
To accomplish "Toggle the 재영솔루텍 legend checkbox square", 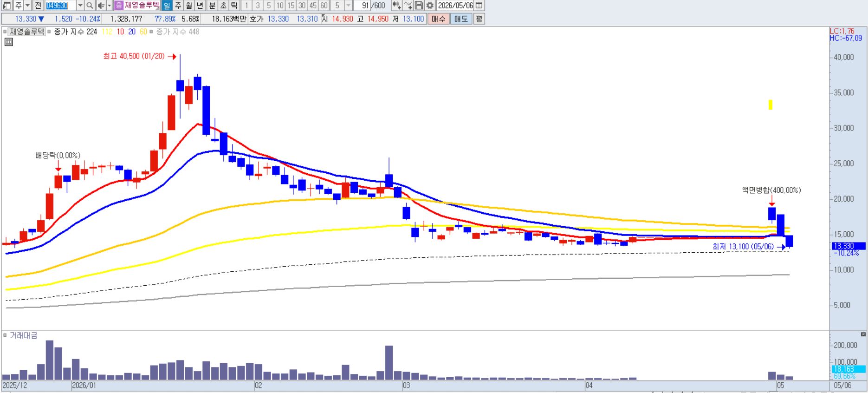I will tap(5, 32).
